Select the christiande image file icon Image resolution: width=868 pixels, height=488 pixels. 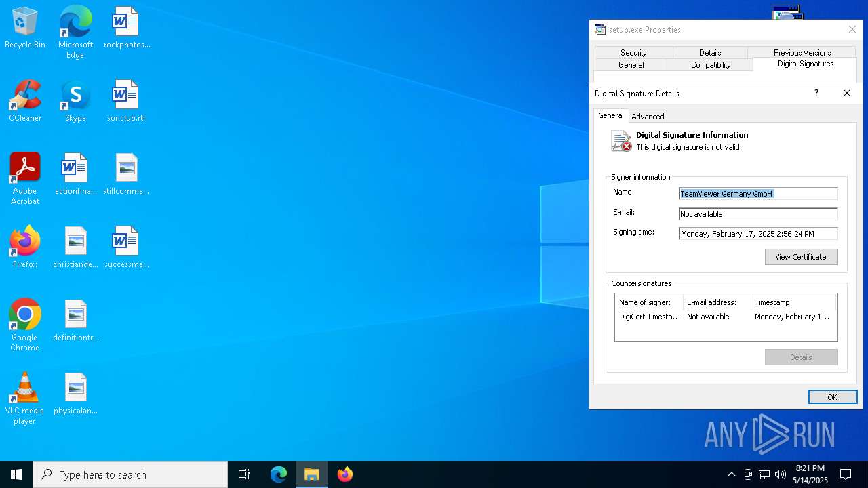point(75,247)
